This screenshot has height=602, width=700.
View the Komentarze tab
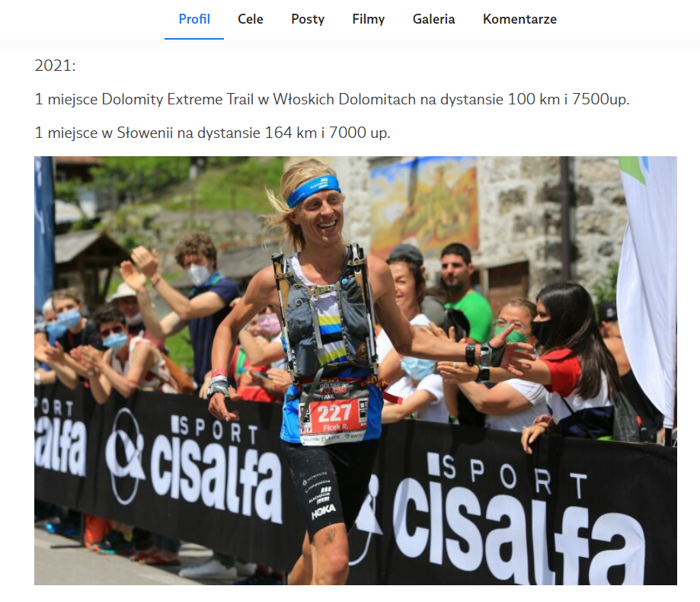(519, 19)
